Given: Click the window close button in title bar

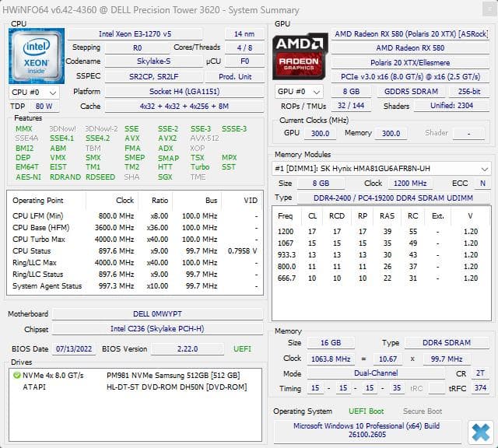Looking at the screenshot, I should click(488, 9).
